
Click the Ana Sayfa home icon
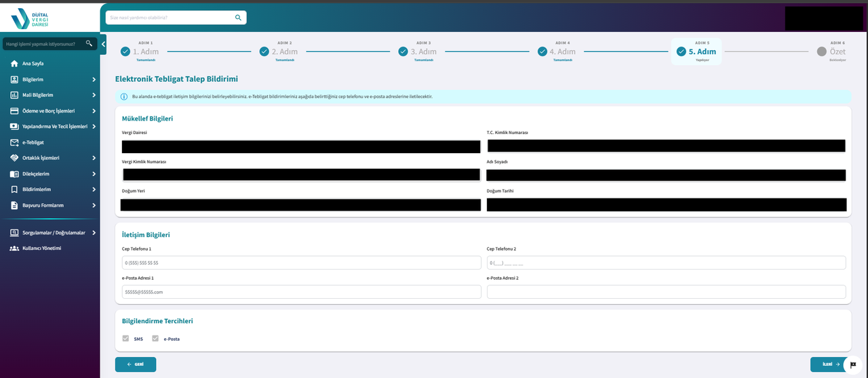click(14, 64)
